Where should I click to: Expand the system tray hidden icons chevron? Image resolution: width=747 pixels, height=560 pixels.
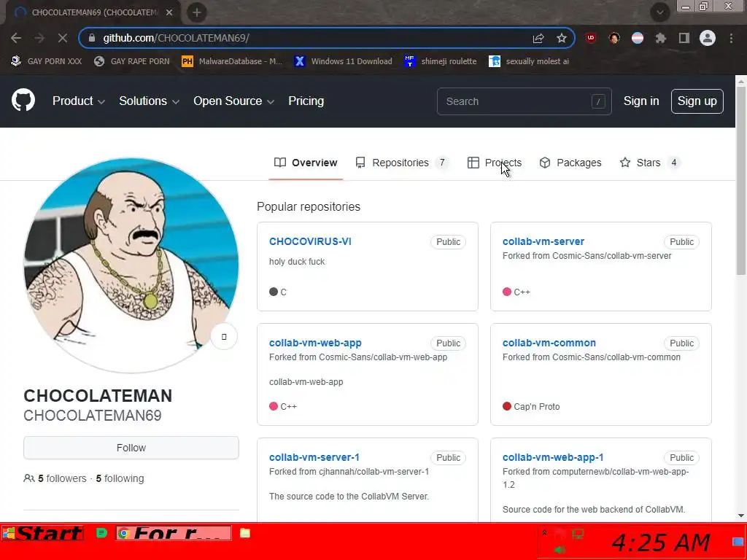click(x=544, y=532)
